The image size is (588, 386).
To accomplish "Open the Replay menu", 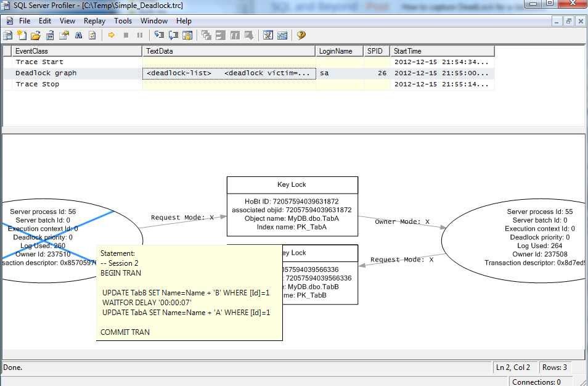I will [x=94, y=21].
